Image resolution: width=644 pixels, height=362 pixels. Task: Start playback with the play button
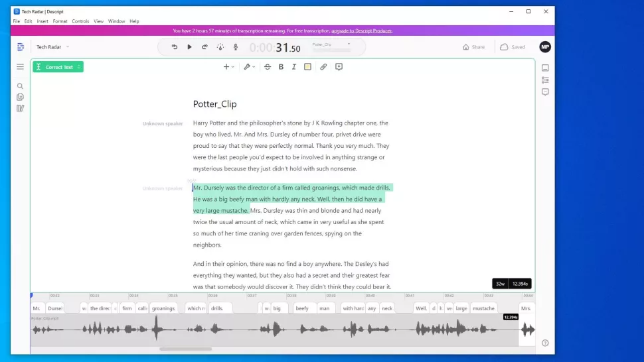(x=189, y=46)
